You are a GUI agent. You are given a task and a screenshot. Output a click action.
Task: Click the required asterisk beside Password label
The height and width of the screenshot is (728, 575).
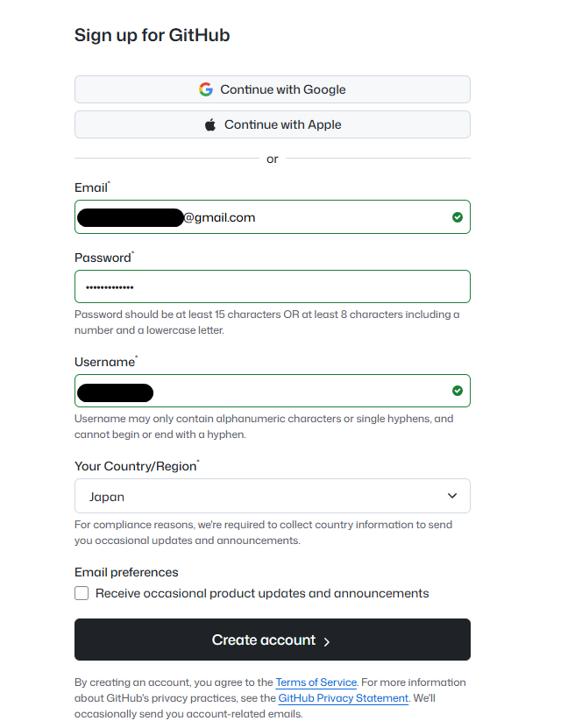click(133, 251)
